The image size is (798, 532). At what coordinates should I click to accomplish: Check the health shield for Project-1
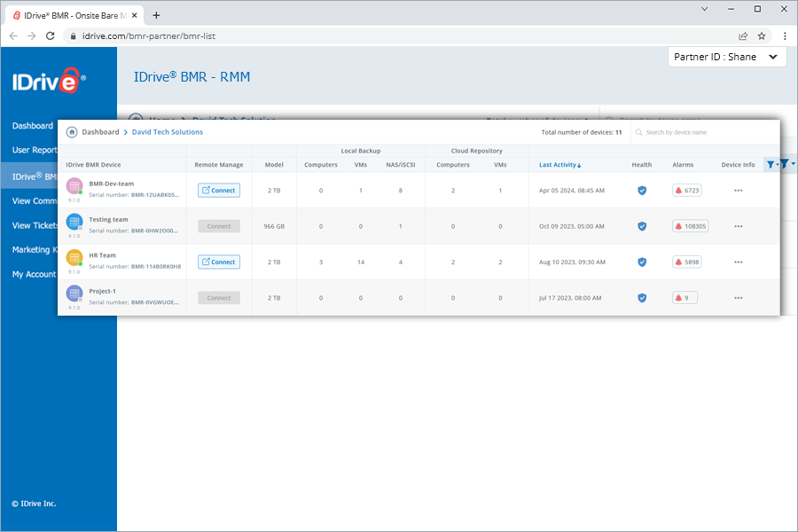tap(642, 298)
